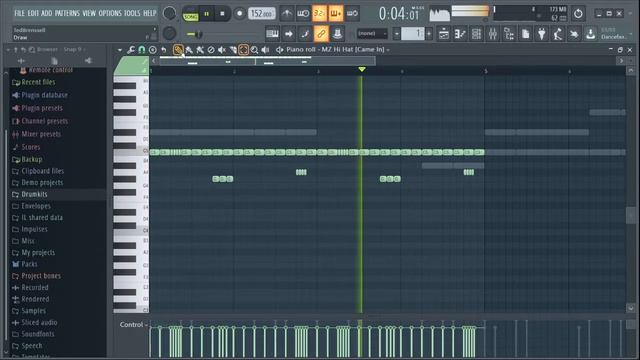
Task: Click the typing keyboard to piano icon
Action: (x=272, y=34)
